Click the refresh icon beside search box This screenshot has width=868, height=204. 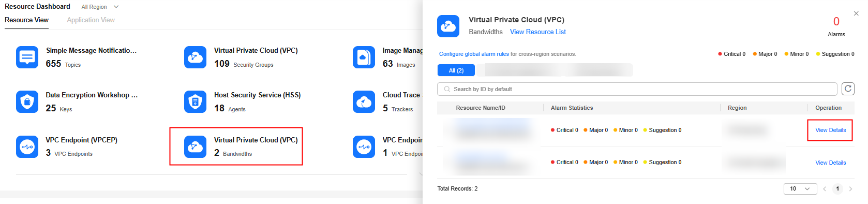pos(848,89)
